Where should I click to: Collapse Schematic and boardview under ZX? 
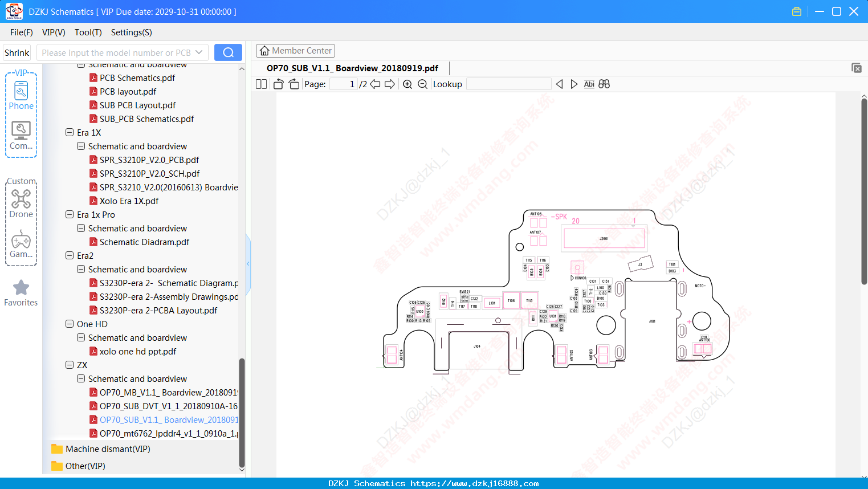coord(81,379)
